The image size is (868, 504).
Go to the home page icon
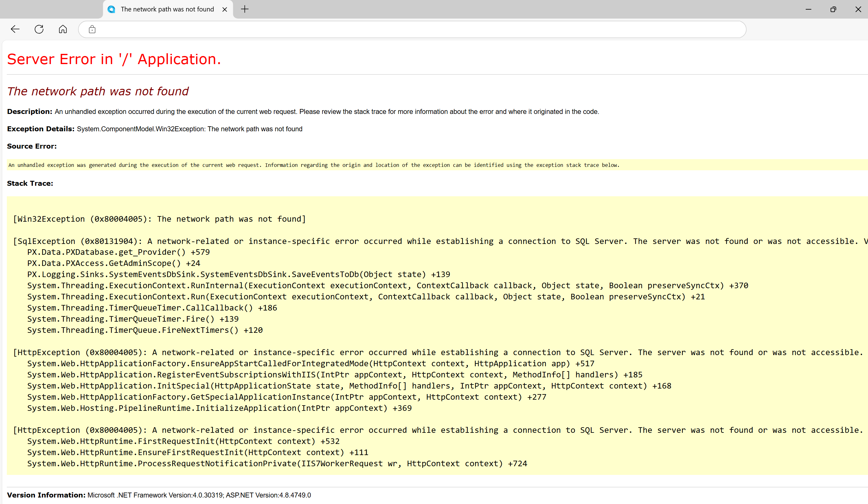tap(63, 29)
